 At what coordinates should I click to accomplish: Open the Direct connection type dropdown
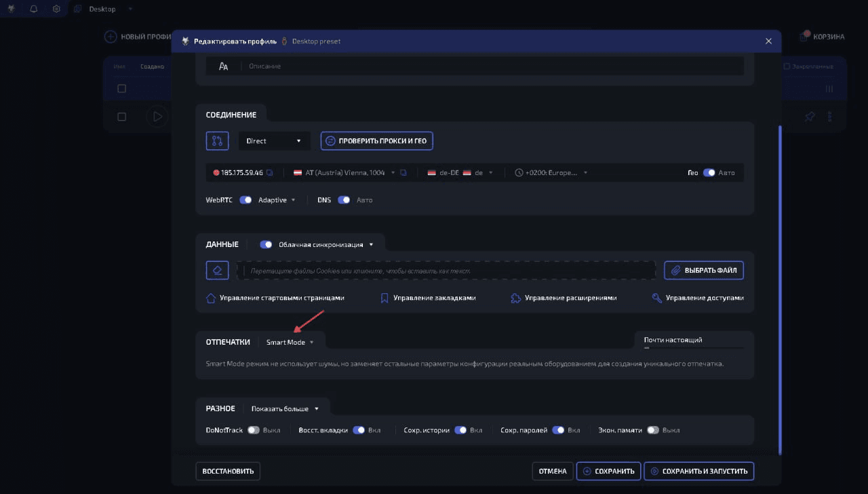pyautogui.click(x=274, y=141)
